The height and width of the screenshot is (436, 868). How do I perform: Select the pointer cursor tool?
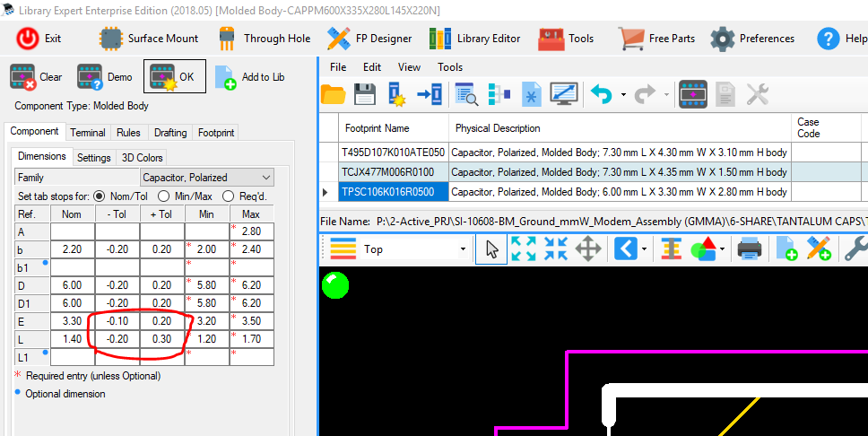click(x=491, y=249)
